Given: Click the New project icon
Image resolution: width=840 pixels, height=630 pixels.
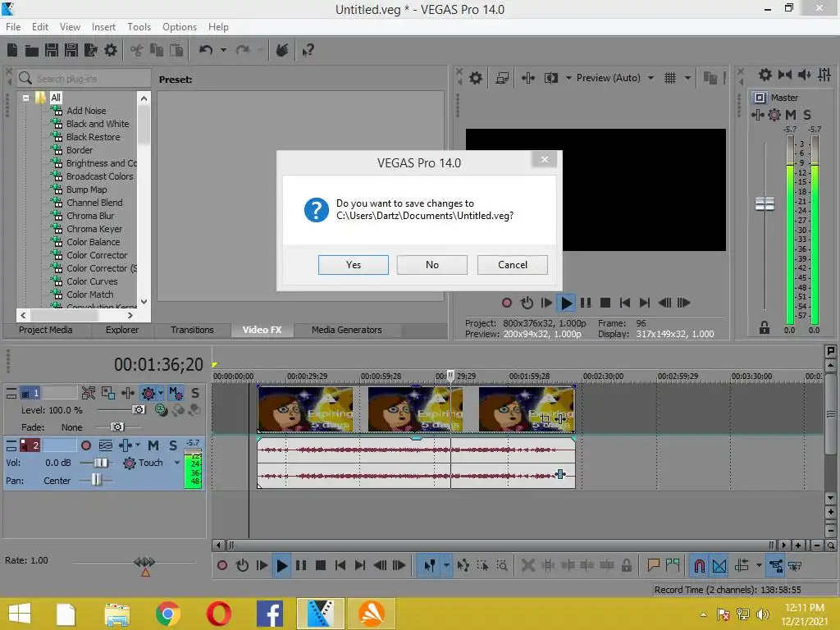Looking at the screenshot, I should tap(12, 50).
